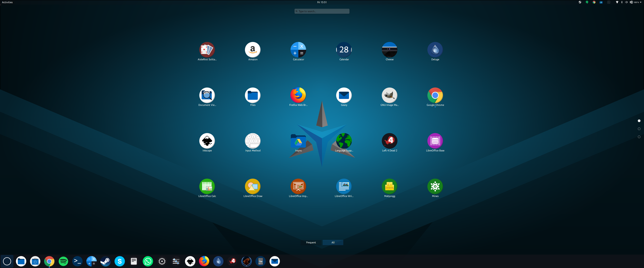Go to second app page indicator dot
Image resolution: width=644 pixels, height=268 pixels.
pyautogui.click(x=639, y=129)
